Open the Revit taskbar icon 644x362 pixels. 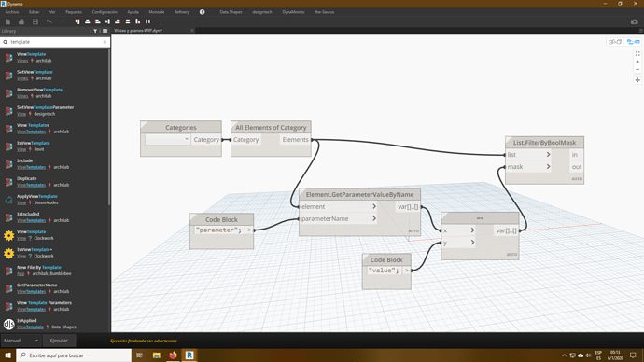point(189,355)
